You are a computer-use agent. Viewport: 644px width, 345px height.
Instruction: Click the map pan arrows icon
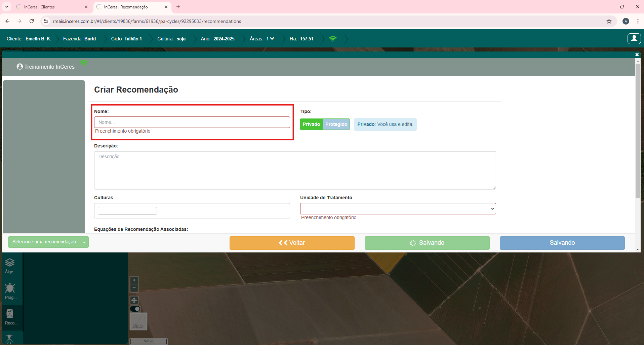(134, 300)
